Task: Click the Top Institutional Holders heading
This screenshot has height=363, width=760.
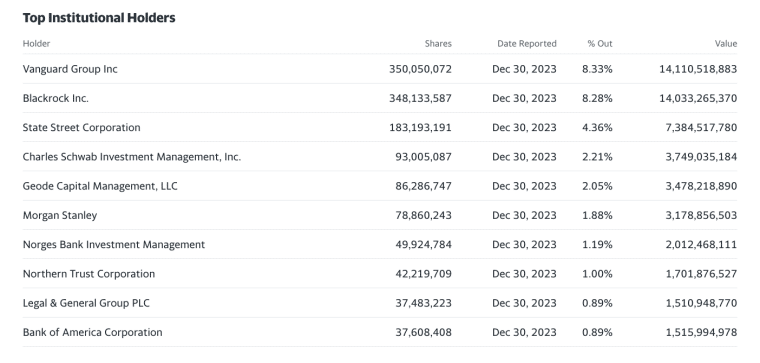Action: 99,18
